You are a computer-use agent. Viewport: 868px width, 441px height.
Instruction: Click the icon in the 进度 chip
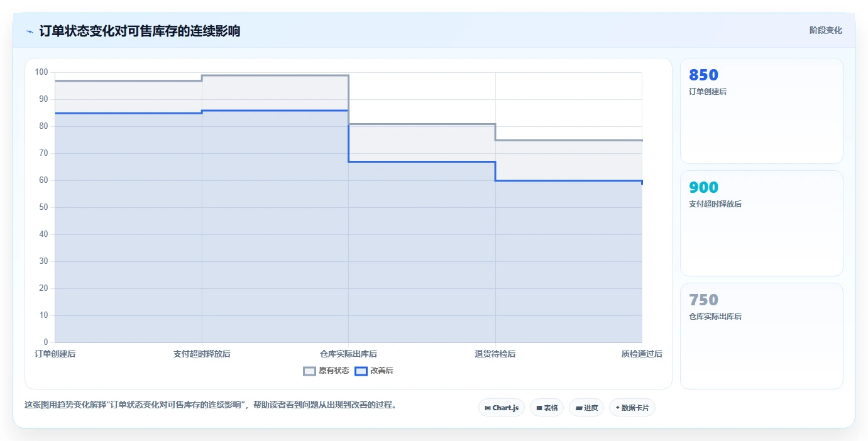pyautogui.click(x=579, y=408)
